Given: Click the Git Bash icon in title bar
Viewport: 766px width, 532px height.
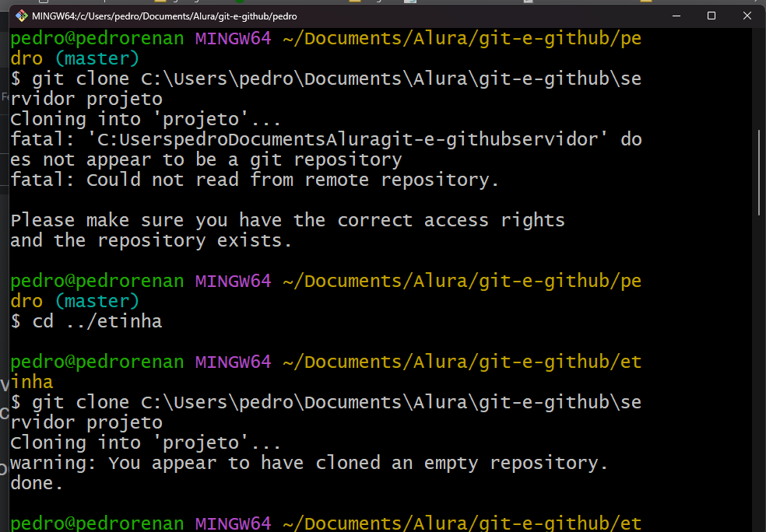Looking at the screenshot, I should click(22, 16).
